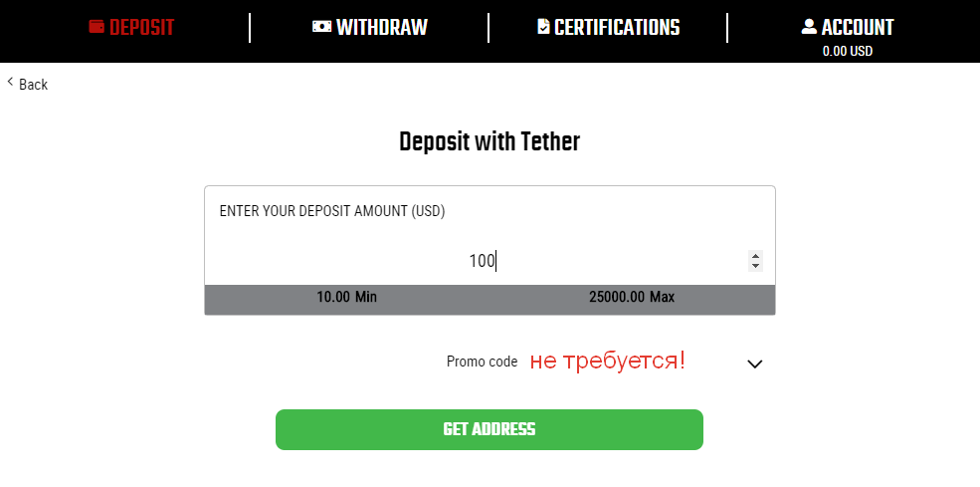The height and width of the screenshot is (487, 980).
Task: Switch to the WITHDRAW tab label
Action: pyautogui.click(x=382, y=28)
